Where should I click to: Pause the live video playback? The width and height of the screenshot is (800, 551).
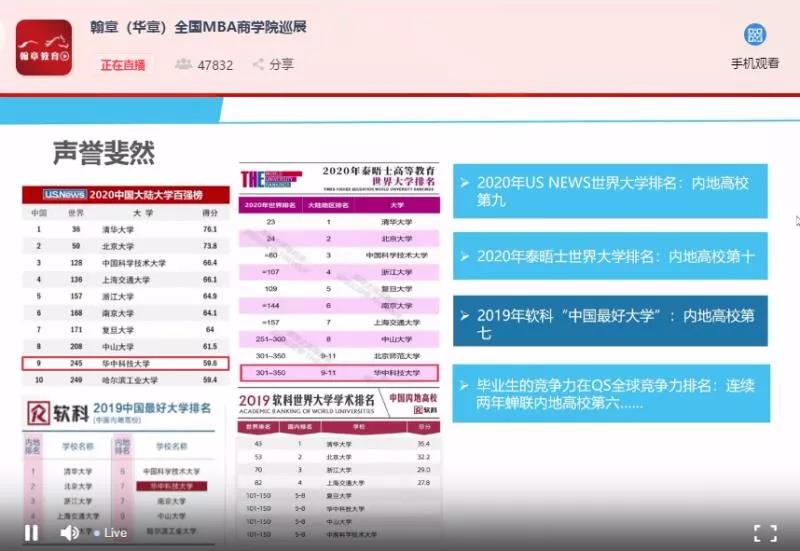[32, 533]
